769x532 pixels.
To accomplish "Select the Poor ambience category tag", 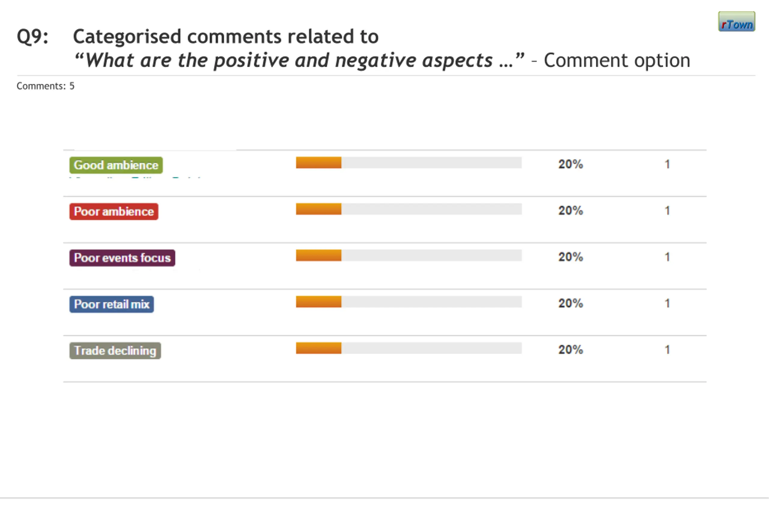I will click(114, 212).
